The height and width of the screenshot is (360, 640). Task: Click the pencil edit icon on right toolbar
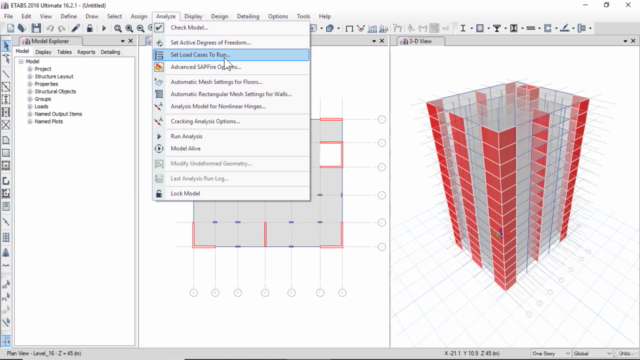coord(564,28)
